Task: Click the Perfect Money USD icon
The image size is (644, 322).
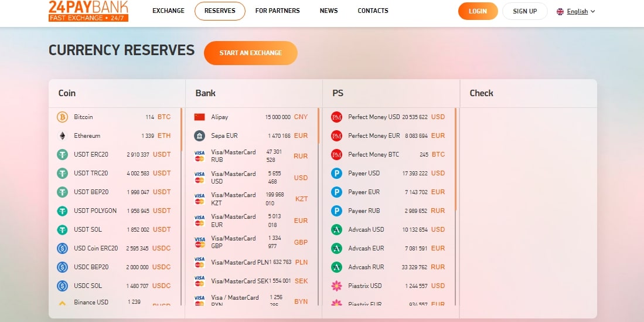Action: pos(336,117)
